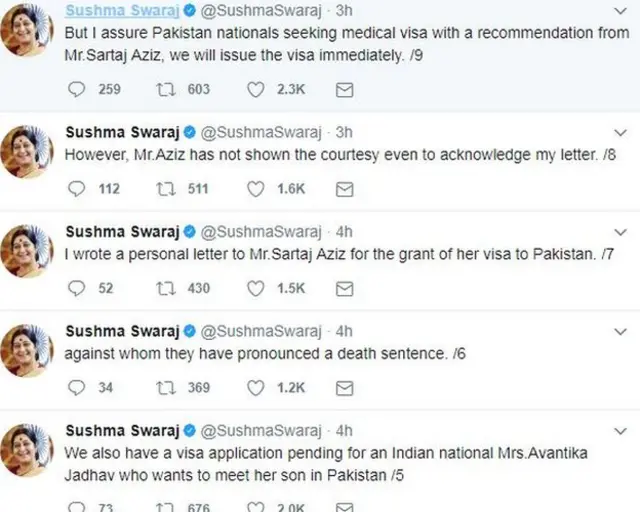The image size is (640, 512).
Task: Retweet the tweet about Mr.Aziz's courtesy
Action: click(x=166, y=188)
